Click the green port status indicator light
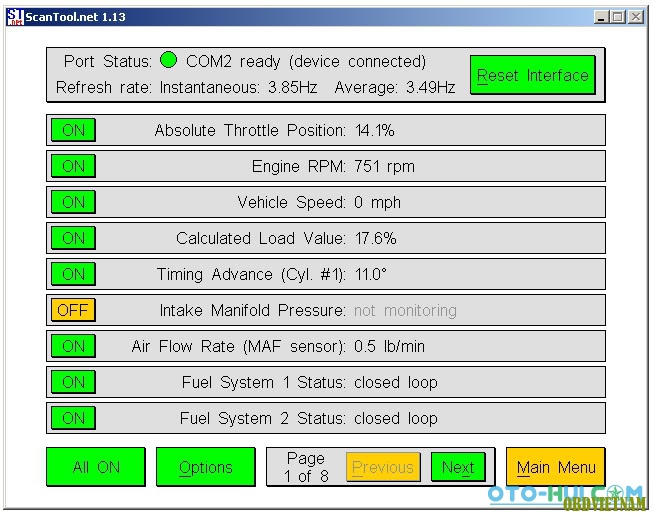 (x=169, y=60)
